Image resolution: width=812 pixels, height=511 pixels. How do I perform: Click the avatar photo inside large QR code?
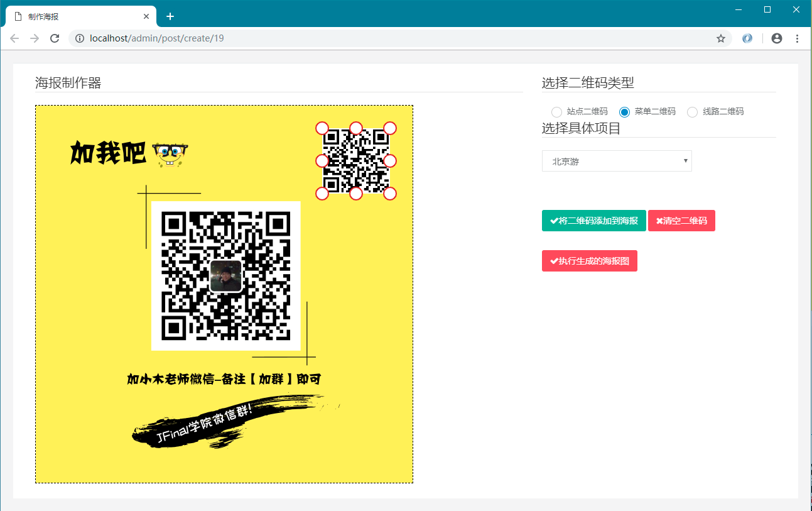click(225, 276)
